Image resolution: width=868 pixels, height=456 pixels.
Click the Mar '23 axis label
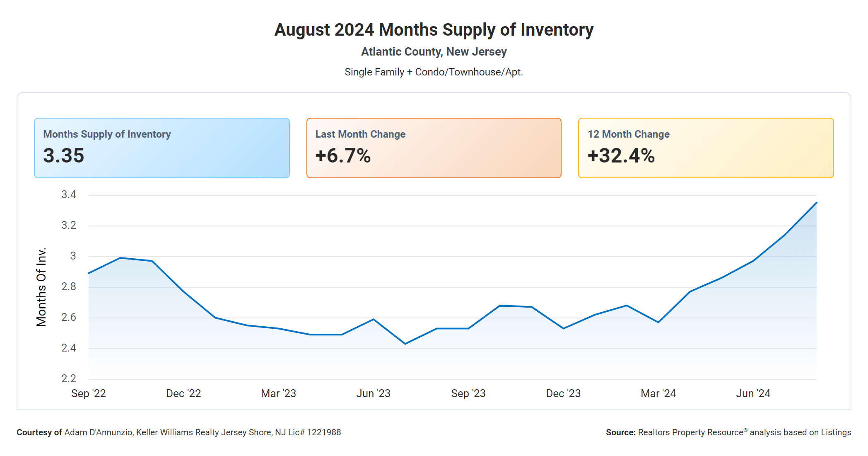coord(278,393)
